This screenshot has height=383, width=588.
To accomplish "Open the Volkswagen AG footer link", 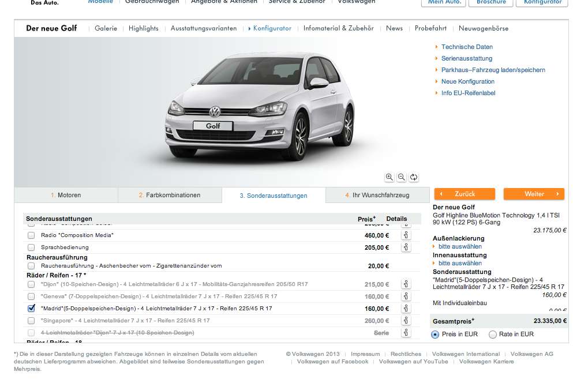I will pyautogui.click(x=532, y=354).
